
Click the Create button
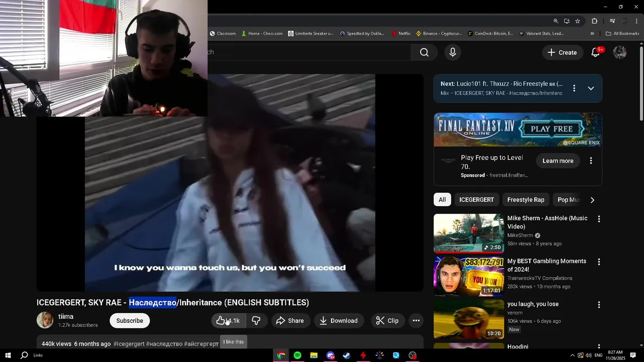click(562, 52)
